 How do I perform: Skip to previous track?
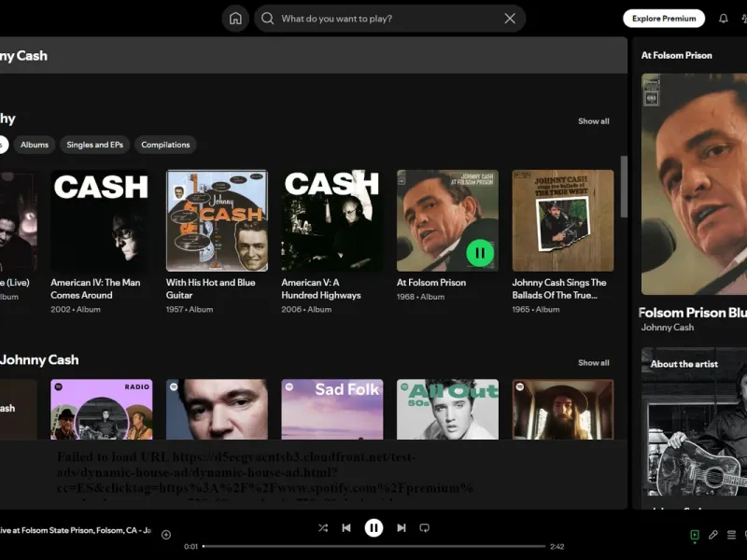(x=346, y=527)
